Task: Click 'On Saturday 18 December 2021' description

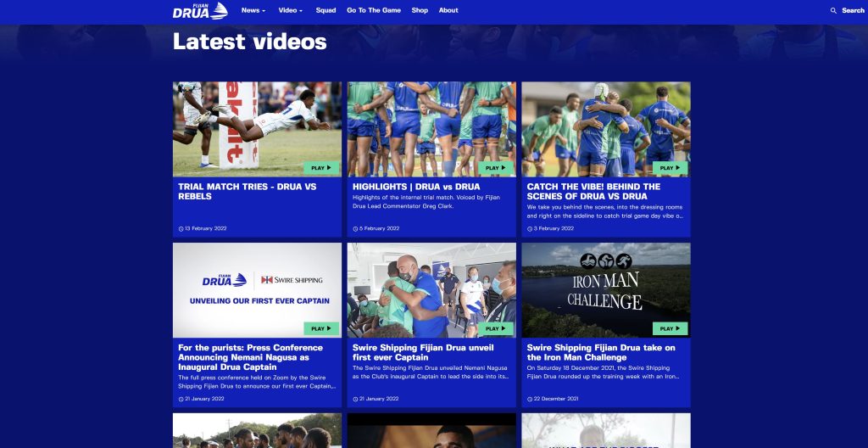Action: click(x=604, y=372)
